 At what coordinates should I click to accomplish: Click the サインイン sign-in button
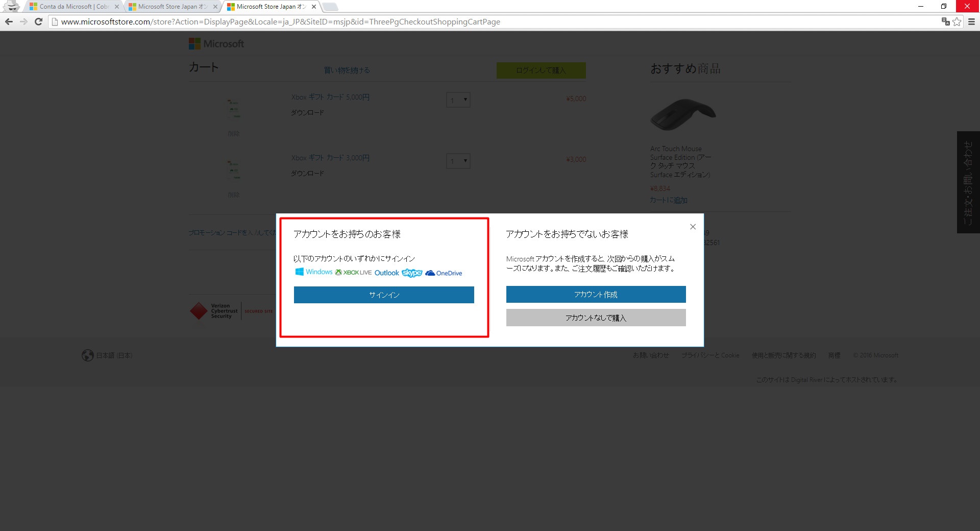[384, 295]
